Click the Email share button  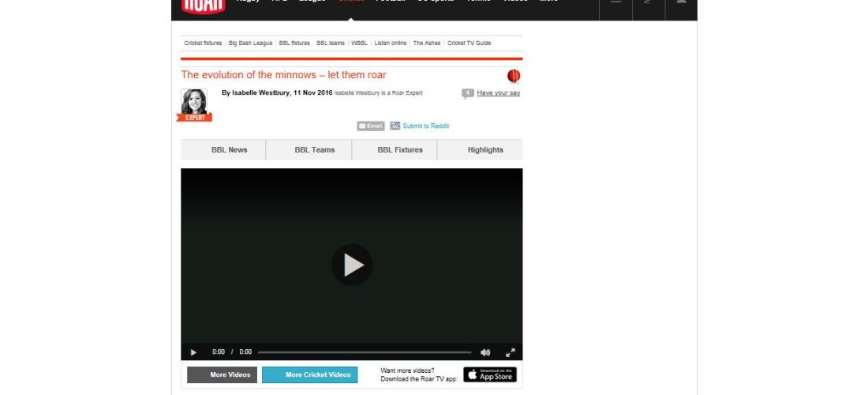[370, 126]
